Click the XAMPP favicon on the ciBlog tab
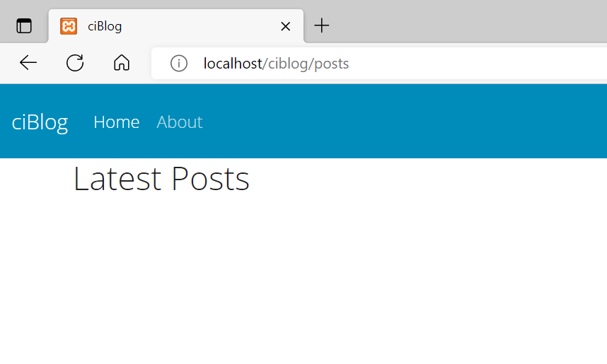Image resolution: width=607 pixels, height=364 pixels. tap(69, 26)
